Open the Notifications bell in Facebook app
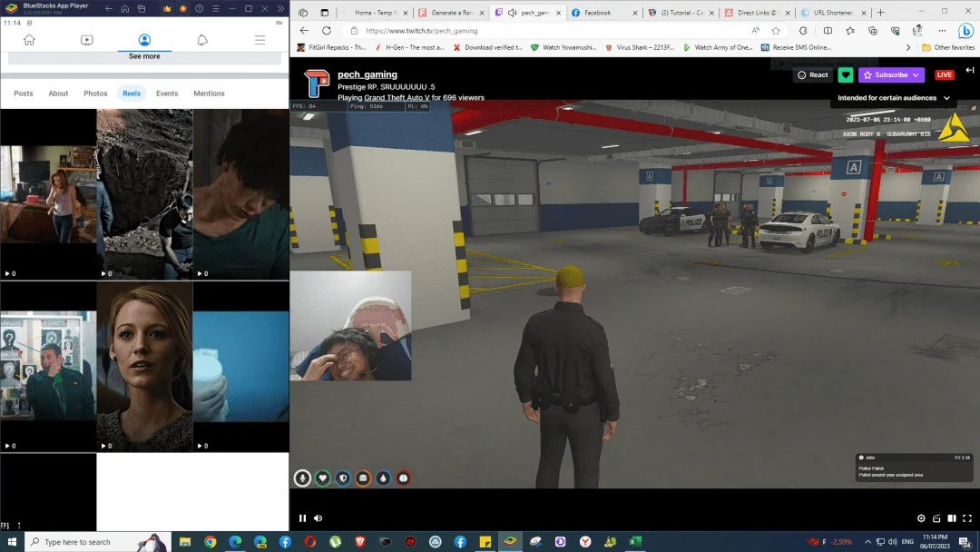Image resolution: width=980 pixels, height=552 pixels. click(201, 40)
